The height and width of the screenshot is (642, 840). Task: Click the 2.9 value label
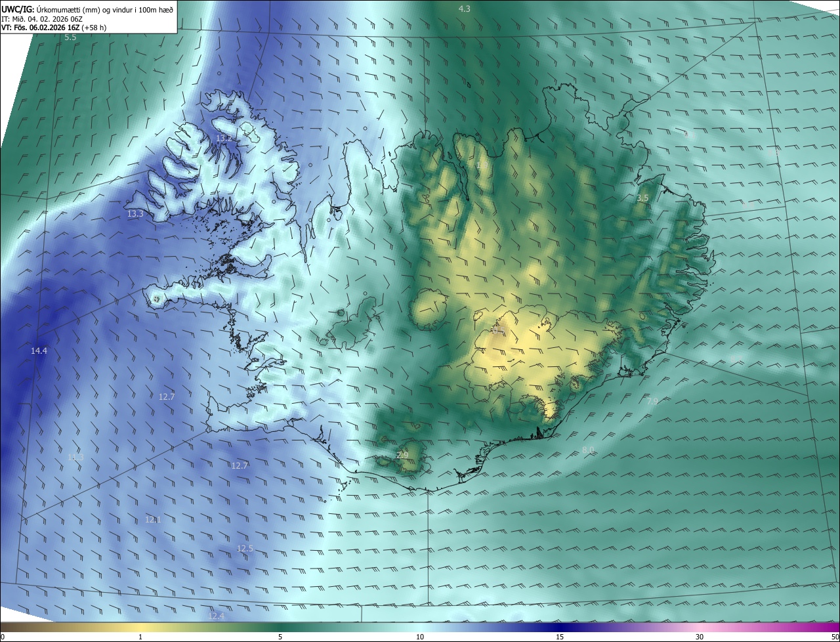point(402,455)
